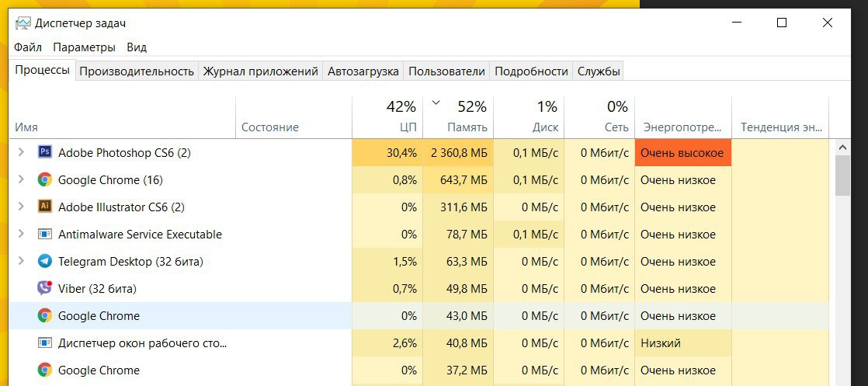Sort by the Состояние column header
868x386 pixels.
(x=294, y=116)
